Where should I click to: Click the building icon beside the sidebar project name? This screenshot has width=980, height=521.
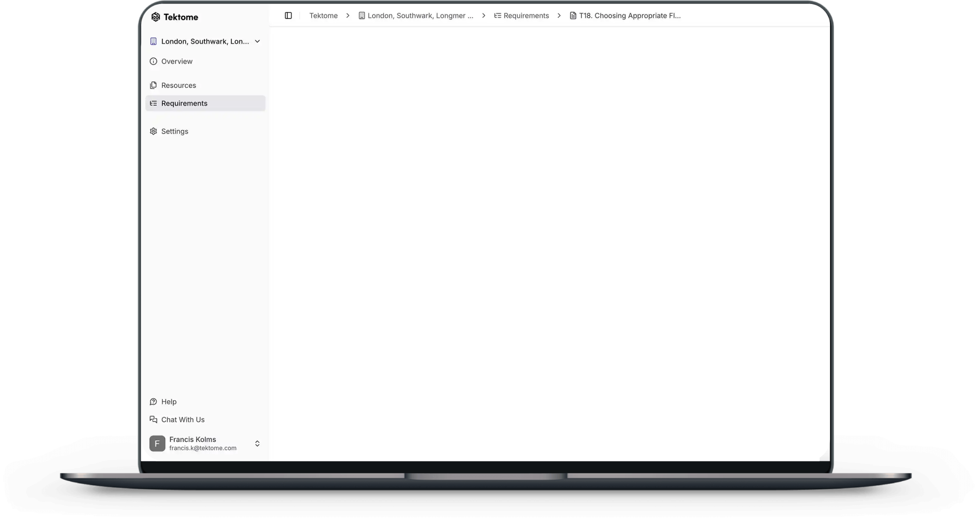click(x=153, y=41)
